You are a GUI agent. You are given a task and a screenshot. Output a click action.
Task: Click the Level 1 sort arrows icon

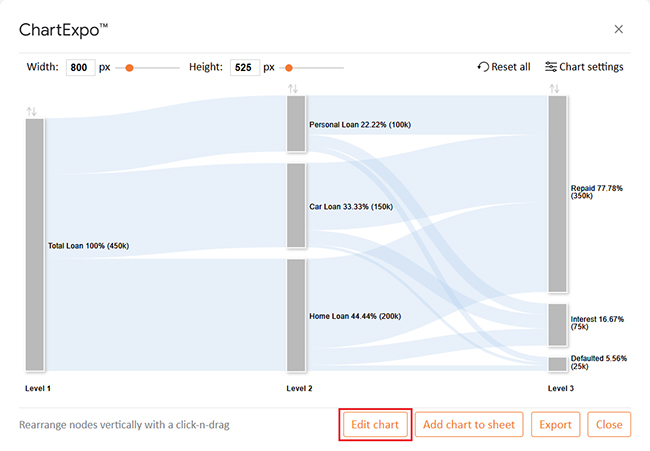click(31, 111)
